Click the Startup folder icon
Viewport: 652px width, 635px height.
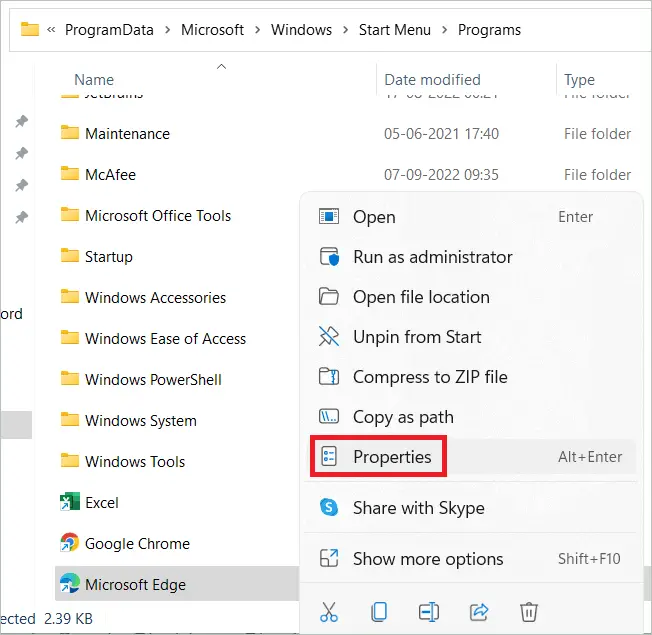click(69, 255)
